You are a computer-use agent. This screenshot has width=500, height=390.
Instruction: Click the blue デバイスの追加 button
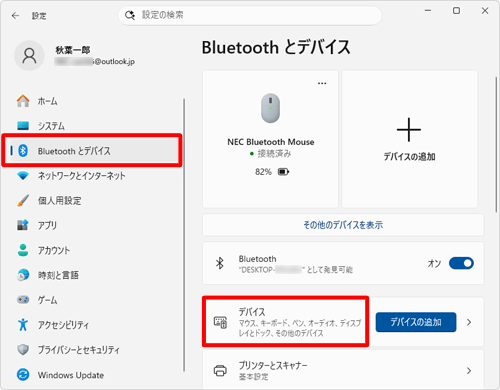click(416, 322)
